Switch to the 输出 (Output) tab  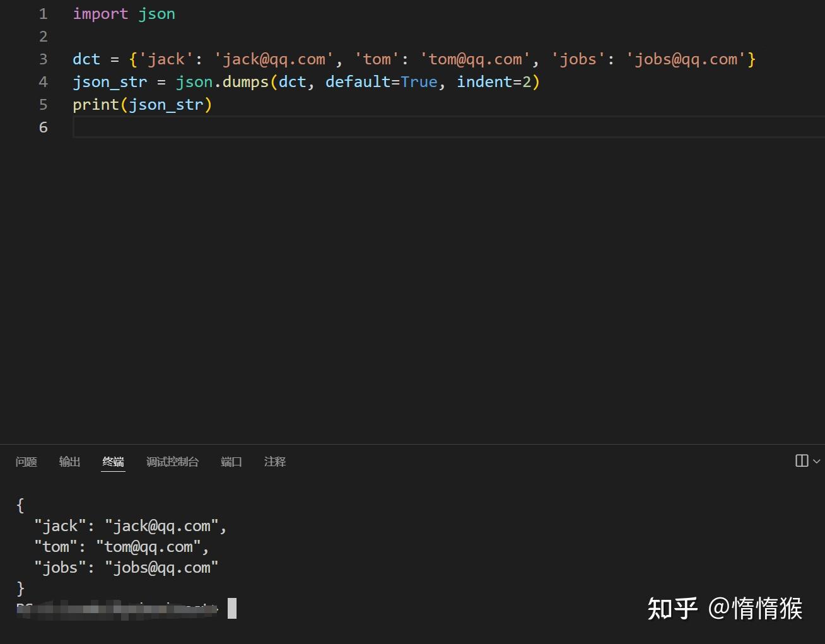point(69,462)
